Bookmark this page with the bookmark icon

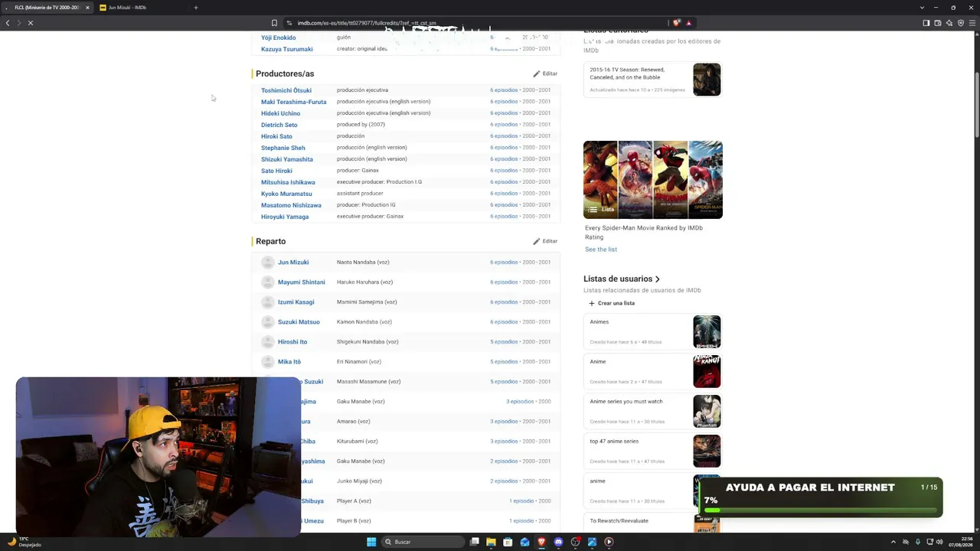274,23
